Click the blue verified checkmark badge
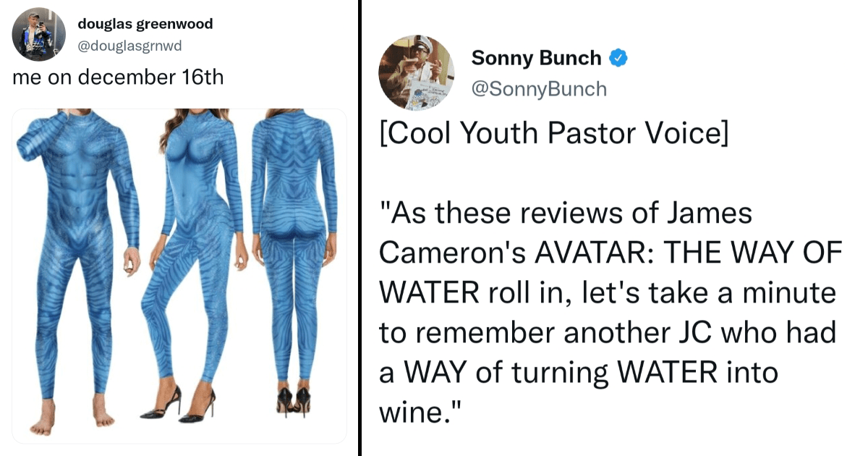The image size is (868, 456). 617,58
